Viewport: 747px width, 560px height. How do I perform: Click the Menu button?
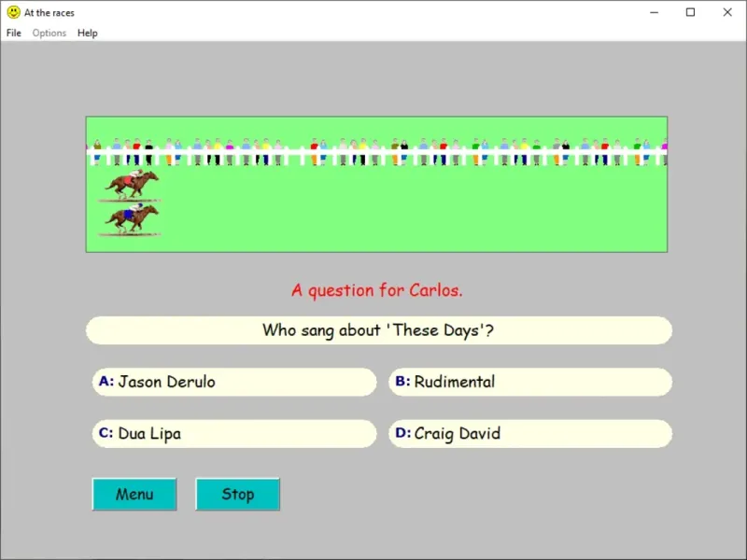[x=134, y=495]
